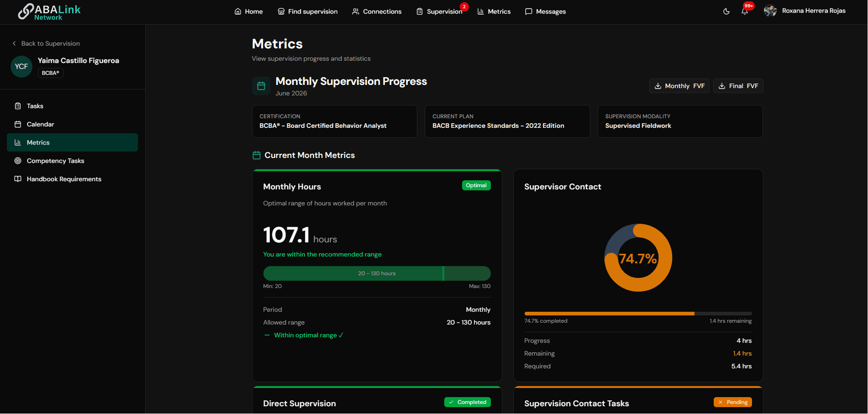Viewport: 868px width, 414px height.
Task: Click the Current Plan BACB Experience Standards card
Action: tap(507, 121)
